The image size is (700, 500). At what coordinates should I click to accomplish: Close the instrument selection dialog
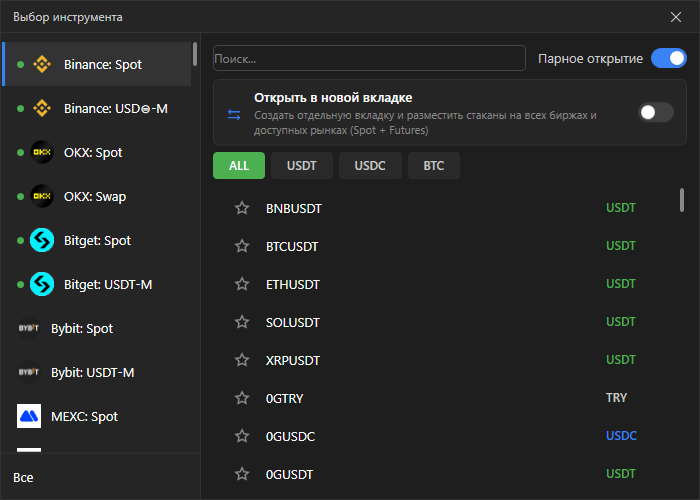[x=676, y=17]
